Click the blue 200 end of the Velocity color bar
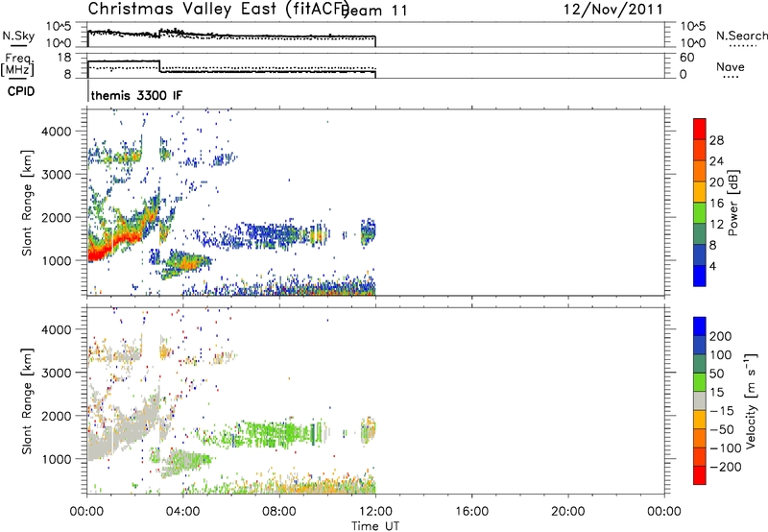The height and width of the screenshot is (532, 768). 700,326
